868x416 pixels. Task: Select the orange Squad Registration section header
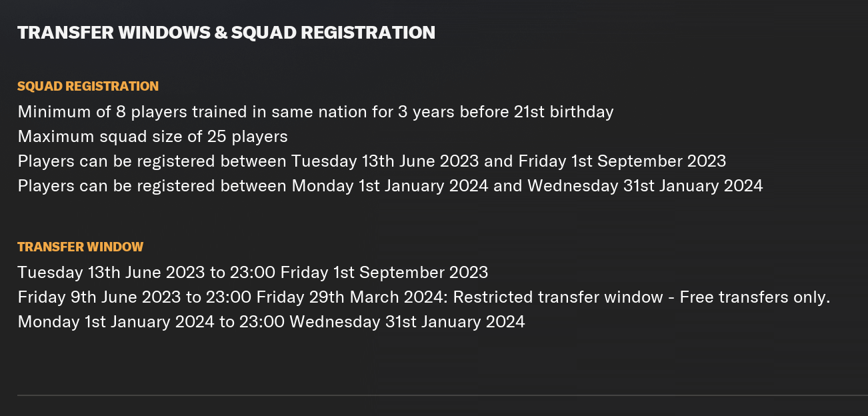(88, 86)
